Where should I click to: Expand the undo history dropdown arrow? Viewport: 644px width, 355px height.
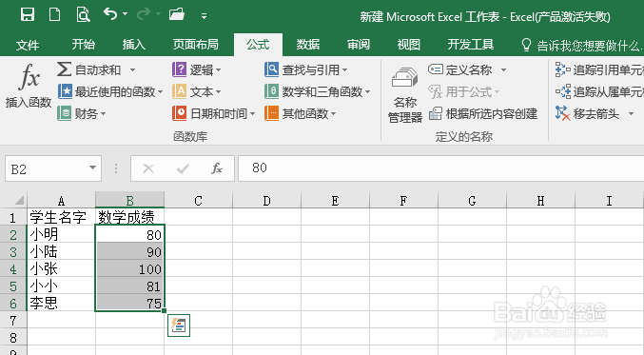tap(126, 14)
